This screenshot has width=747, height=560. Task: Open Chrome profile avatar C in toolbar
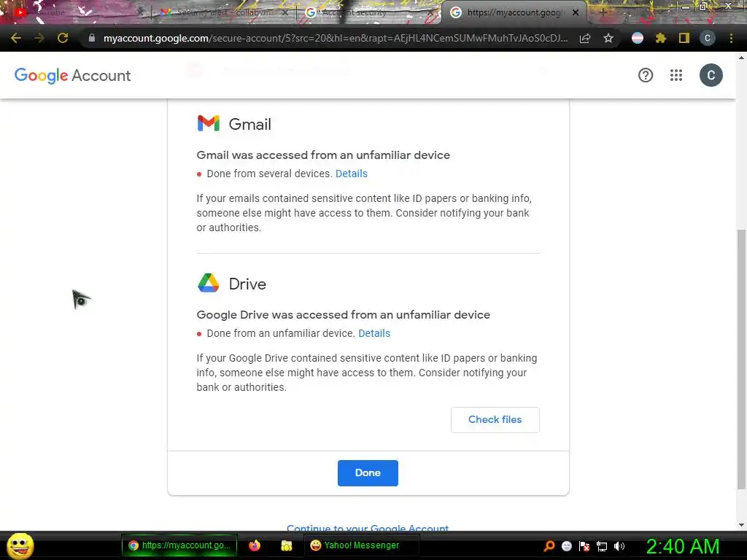click(708, 38)
